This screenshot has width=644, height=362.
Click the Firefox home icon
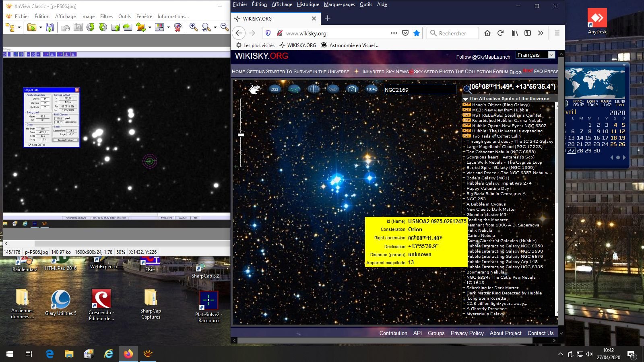pyautogui.click(x=487, y=33)
